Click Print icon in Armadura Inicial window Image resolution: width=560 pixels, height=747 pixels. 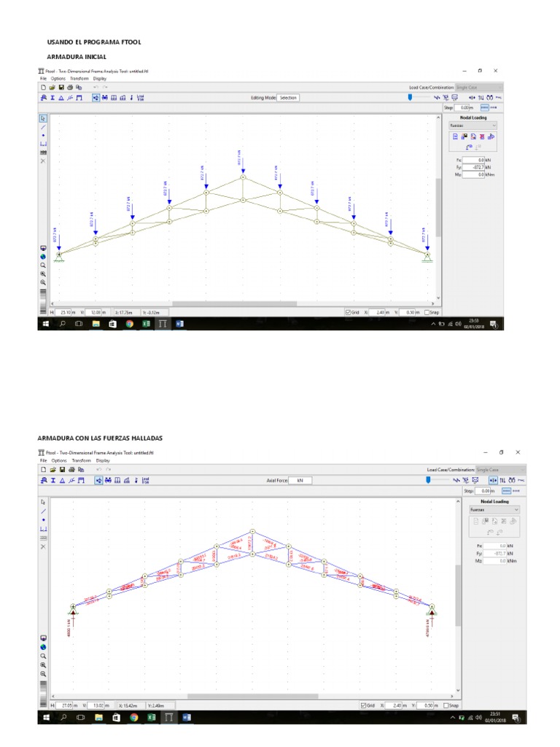pos(70,88)
